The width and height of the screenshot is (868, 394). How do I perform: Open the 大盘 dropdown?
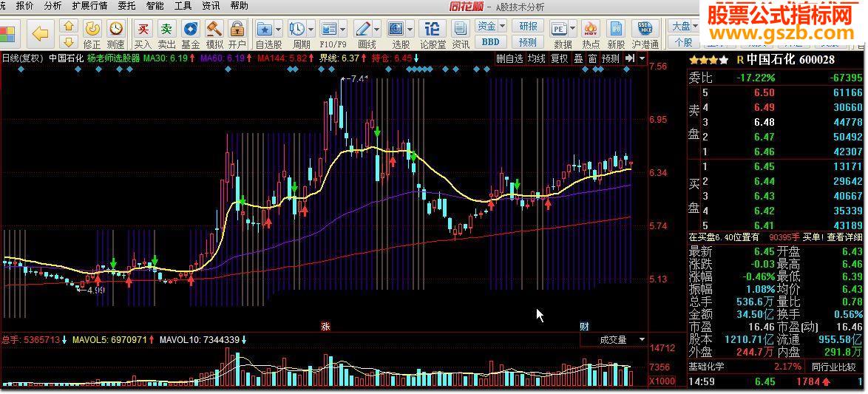point(685,26)
